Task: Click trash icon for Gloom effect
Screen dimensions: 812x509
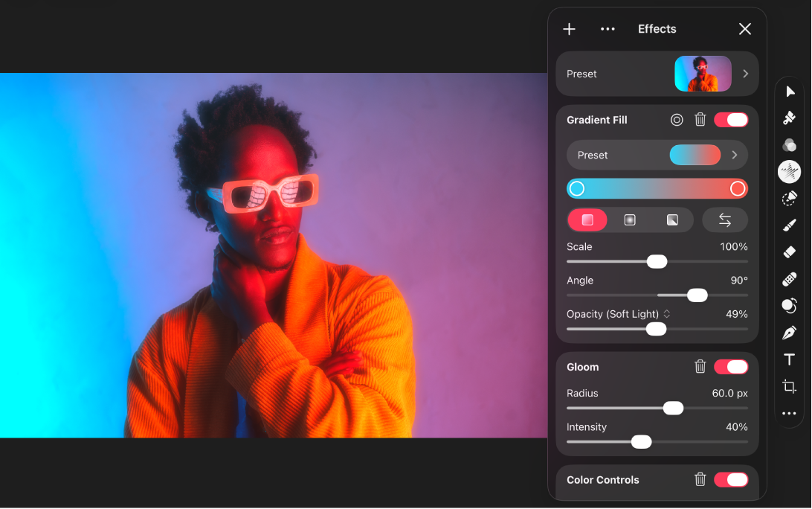Action: (x=700, y=367)
